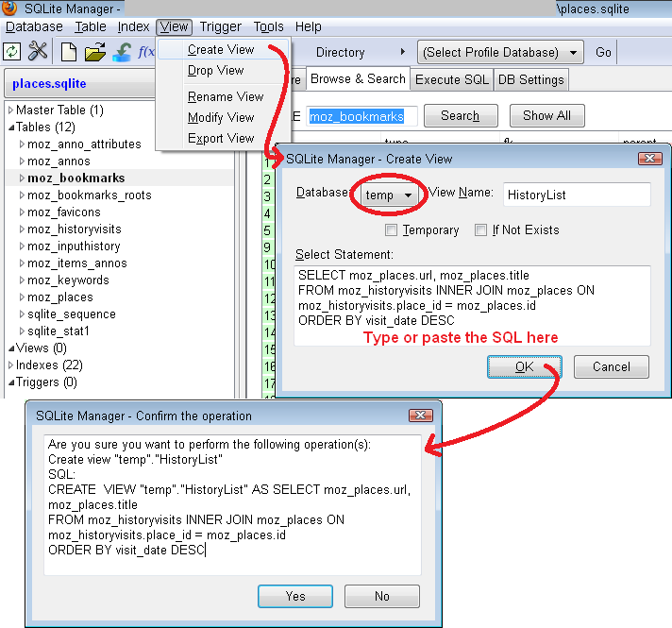
Task: Select moz_bookmarks in the tree
Action: coord(76,178)
